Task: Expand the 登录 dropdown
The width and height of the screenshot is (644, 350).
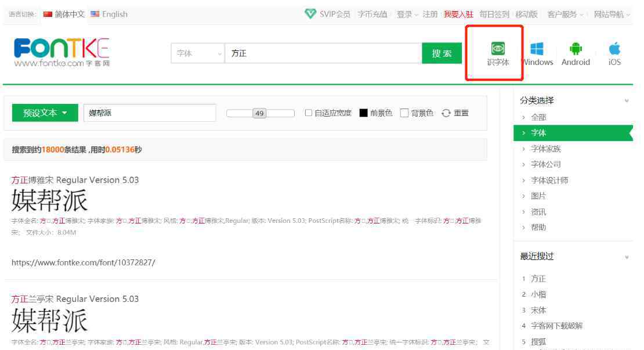Action: point(407,15)
